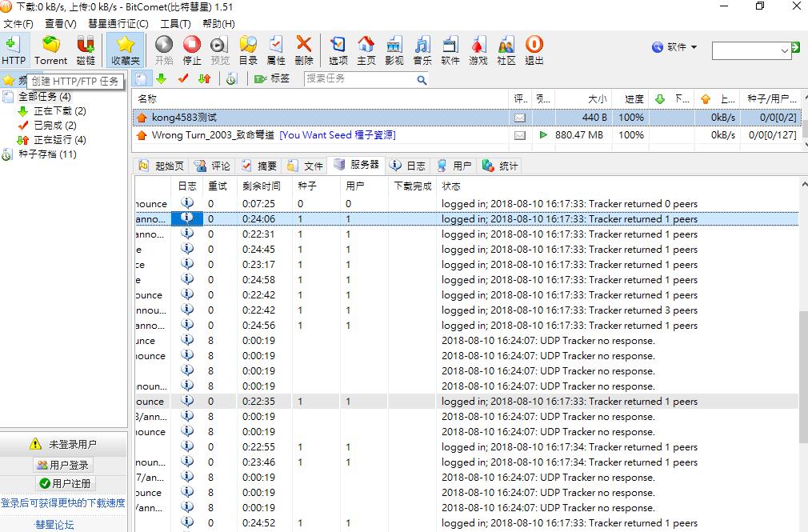Image resolution: width=808 pixels, height=532 pixels.
Task: Delete the selected task (删除)
Action: [x=304, y=50]
